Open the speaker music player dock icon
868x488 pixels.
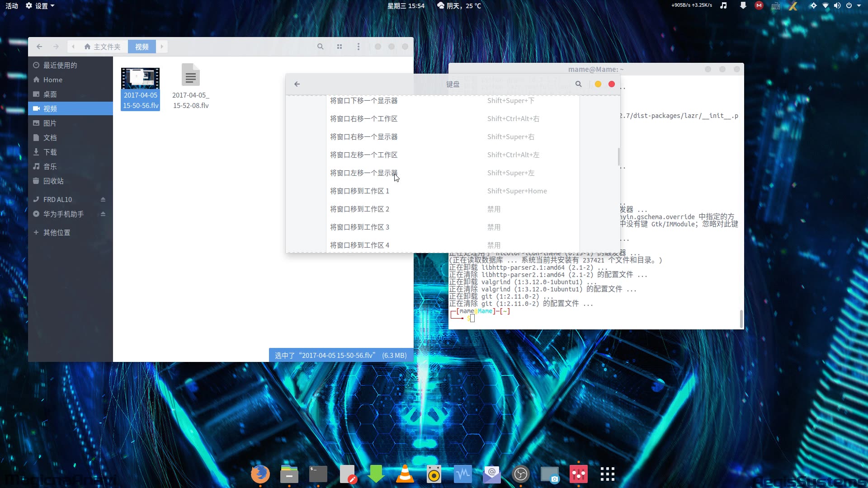[x=434, y=474]
